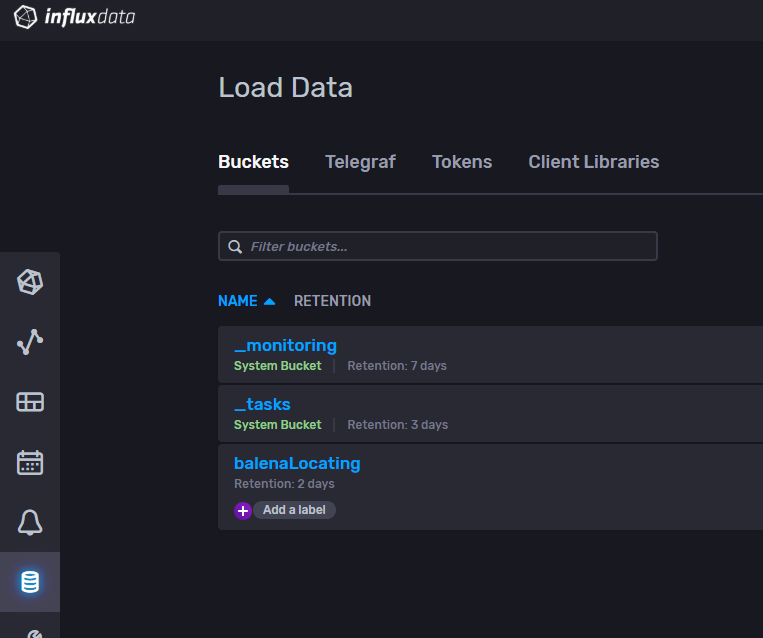Click the magnifier icon in the filter box
The height and width of the screenshot is (638, 763).
point(236,247)
